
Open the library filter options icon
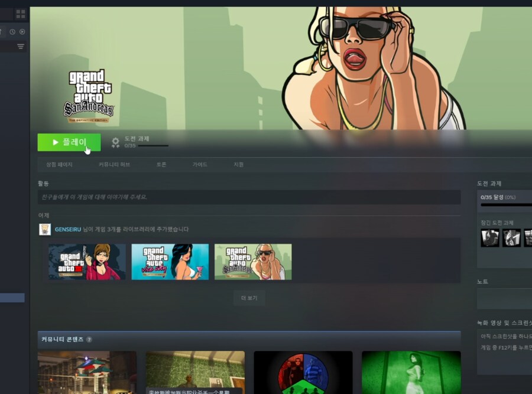[21, 47]
